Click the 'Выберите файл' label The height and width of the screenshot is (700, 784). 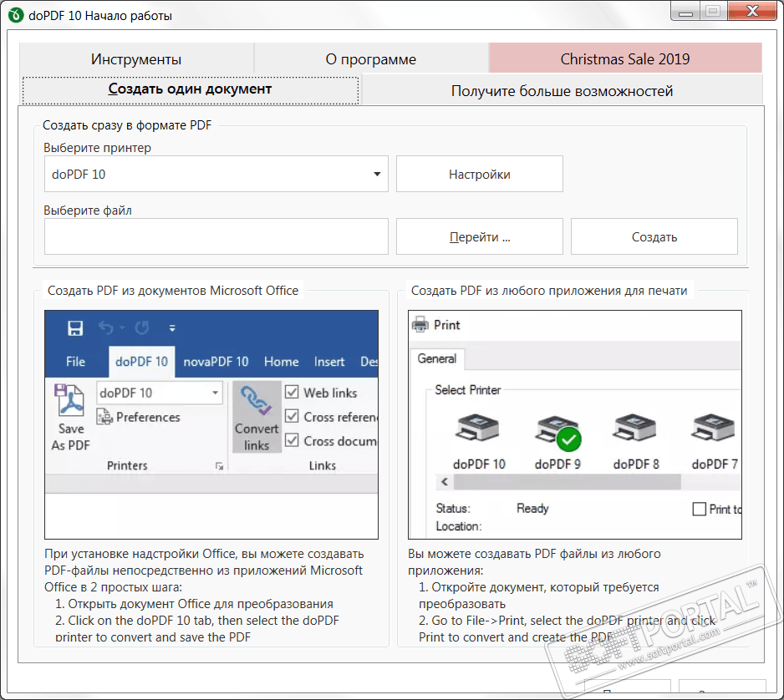point(88,211)
